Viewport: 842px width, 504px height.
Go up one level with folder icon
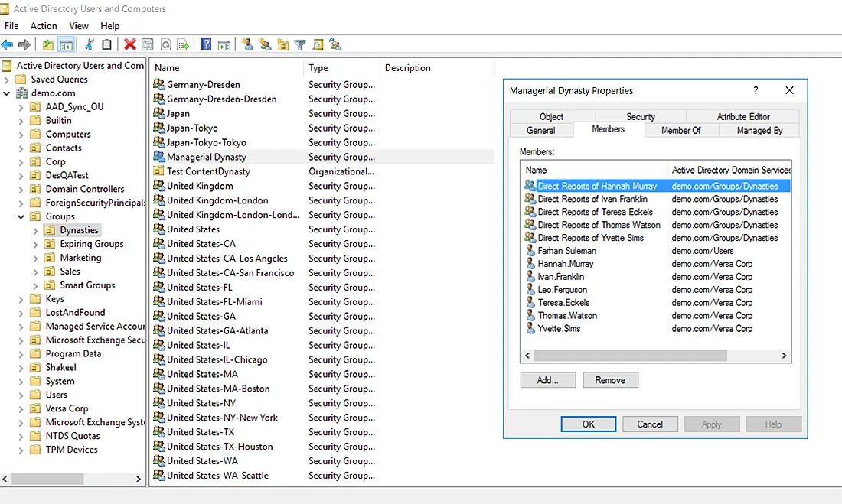tap(48, 45)
